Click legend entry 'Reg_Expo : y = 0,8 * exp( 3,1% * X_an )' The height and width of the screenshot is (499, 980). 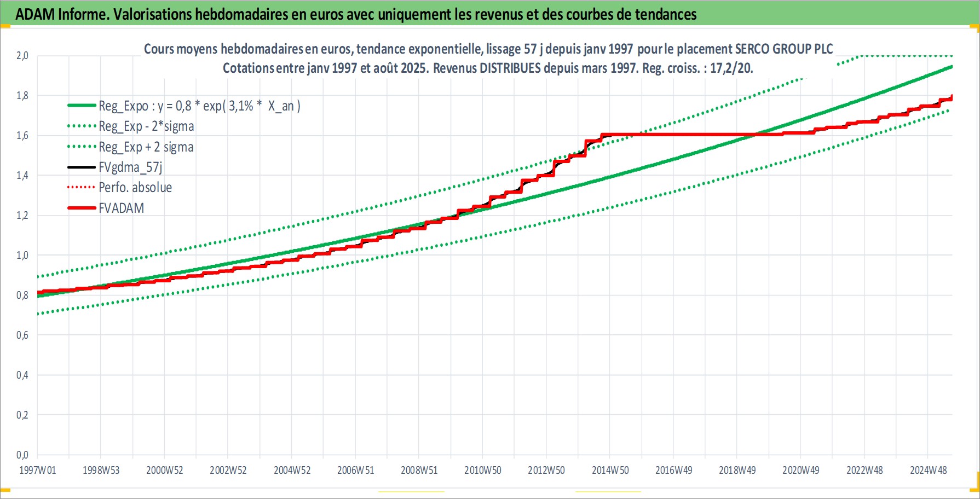pyautogui.click(x=199, y=106)
